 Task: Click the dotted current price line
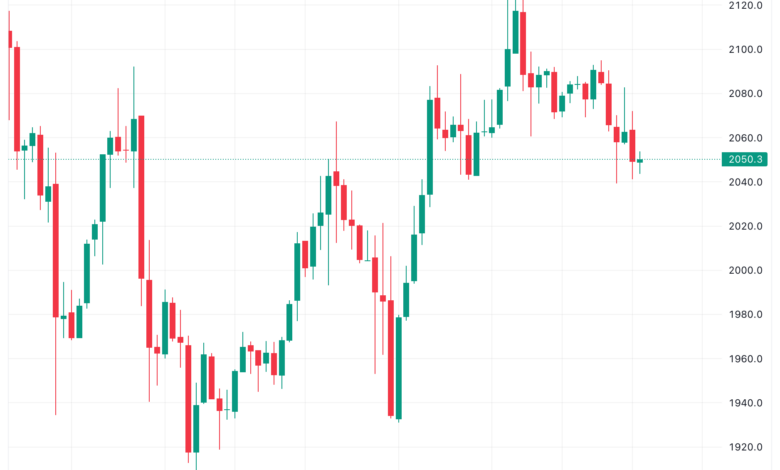(364, 160)
